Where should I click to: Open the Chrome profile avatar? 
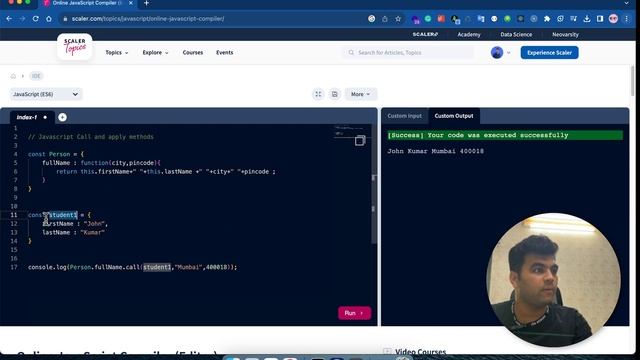[613, 19]
